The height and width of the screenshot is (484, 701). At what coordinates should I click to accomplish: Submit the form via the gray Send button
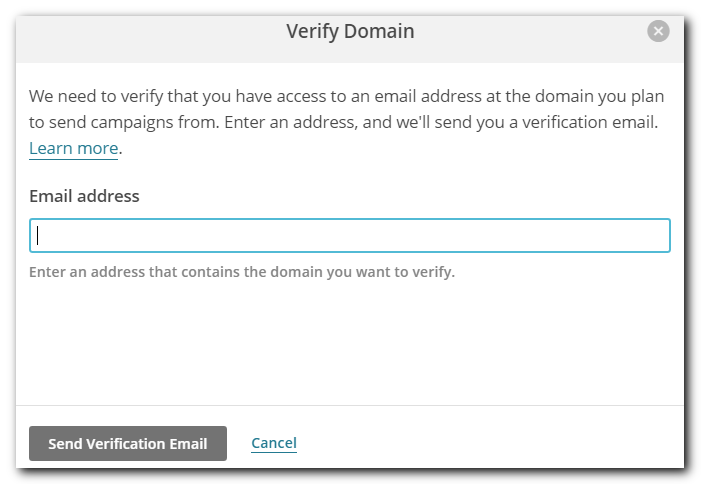click(128, 443)
